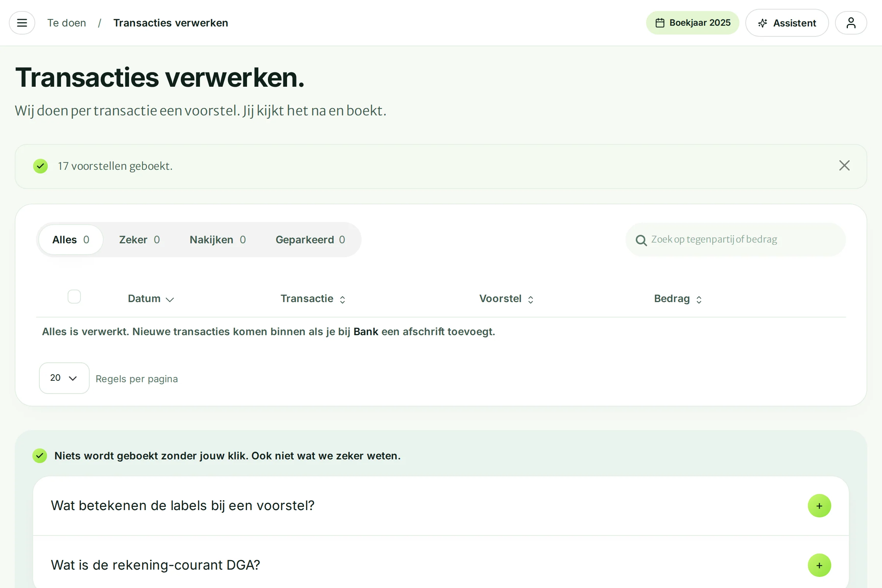This screenshot has height=588, width=882.
Task: Expand 'Wat is de rekening-courant DGA' plus icon
Action: 819,565
